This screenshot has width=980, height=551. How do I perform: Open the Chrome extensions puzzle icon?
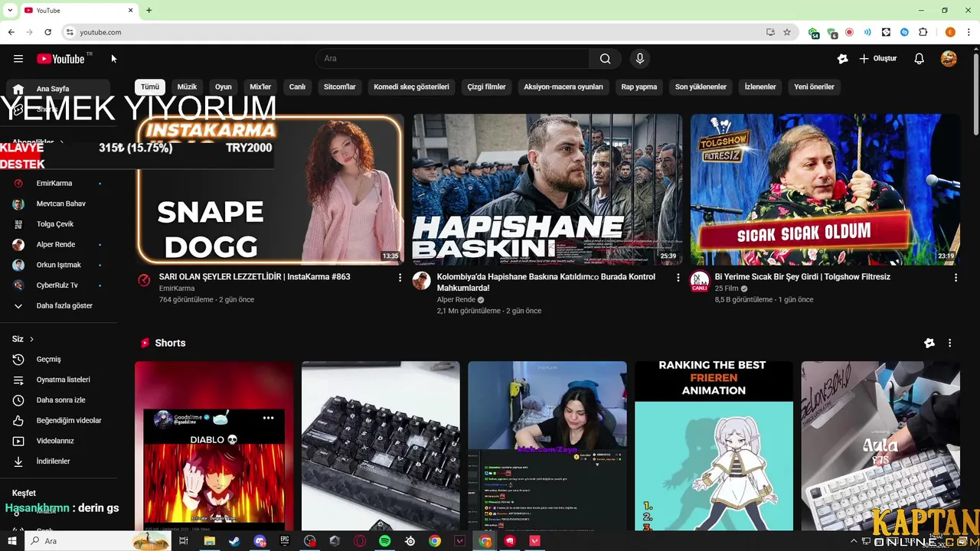(923, 32)
